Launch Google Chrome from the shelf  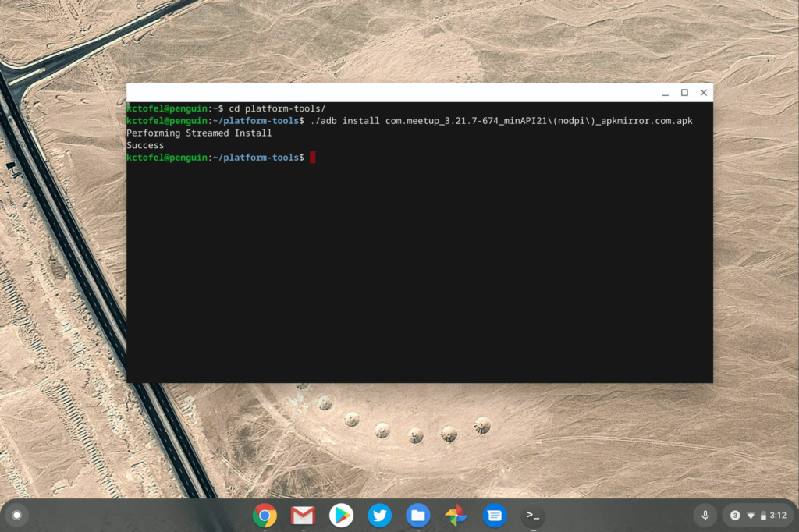click(x=265, y=516)
